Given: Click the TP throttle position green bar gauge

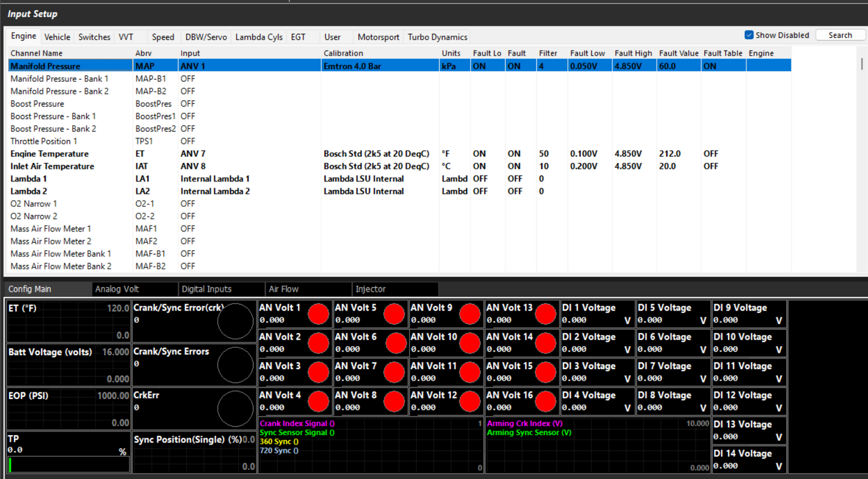Looking at the screenshot, I should click(x=10, y=465).
